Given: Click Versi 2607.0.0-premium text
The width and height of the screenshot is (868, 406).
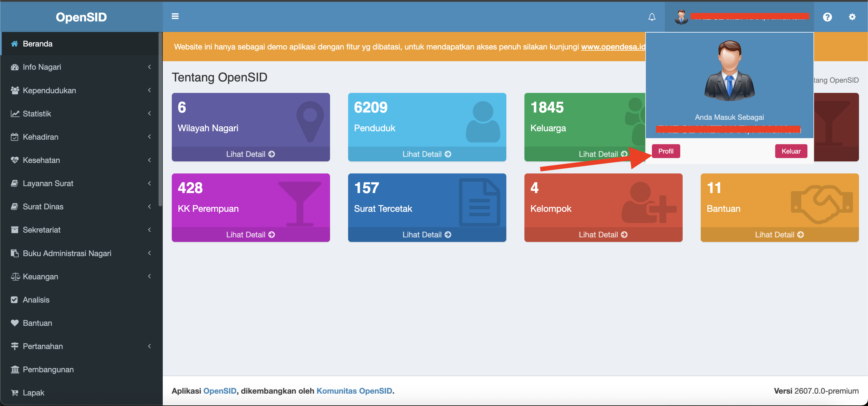Looking at the screenshot, I should (x=816, y=391).
